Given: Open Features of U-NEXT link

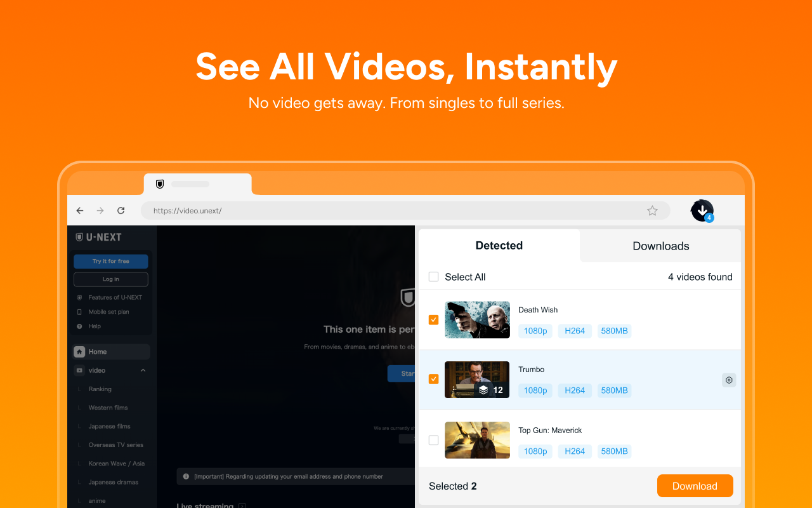Looking at the screenshot, I should tap(115, 297).
